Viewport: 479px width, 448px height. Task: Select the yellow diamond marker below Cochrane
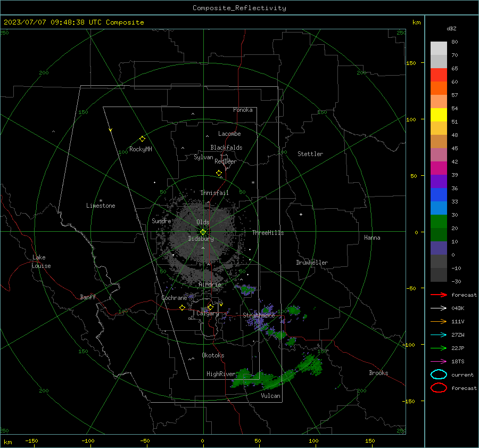pyautogui.click(x=182, y=308)
